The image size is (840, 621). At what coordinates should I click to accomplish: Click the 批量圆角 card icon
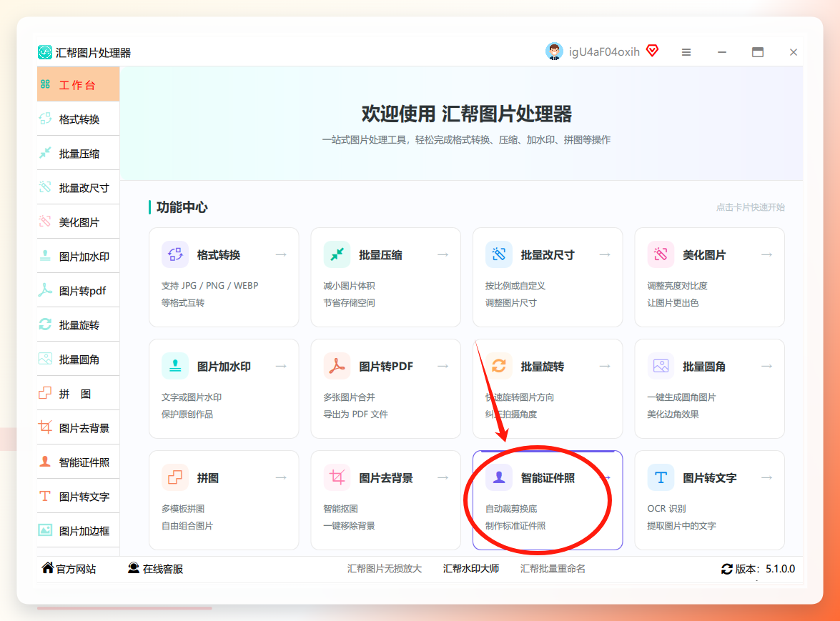click(661, 366)
